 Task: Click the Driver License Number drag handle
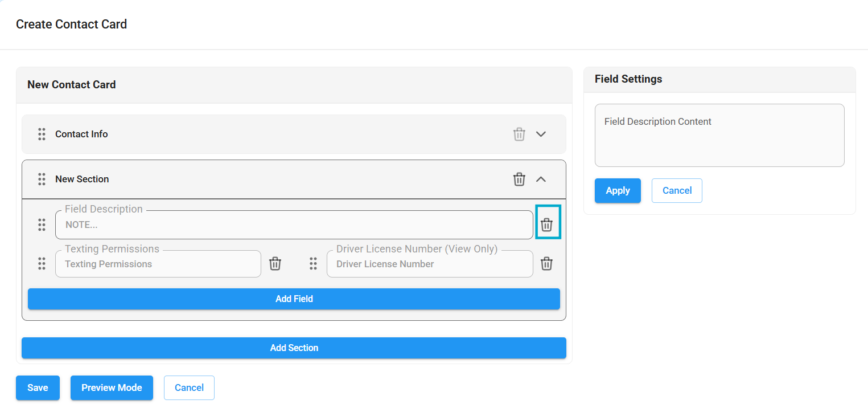pyautogui.click(x=313, y=263)
